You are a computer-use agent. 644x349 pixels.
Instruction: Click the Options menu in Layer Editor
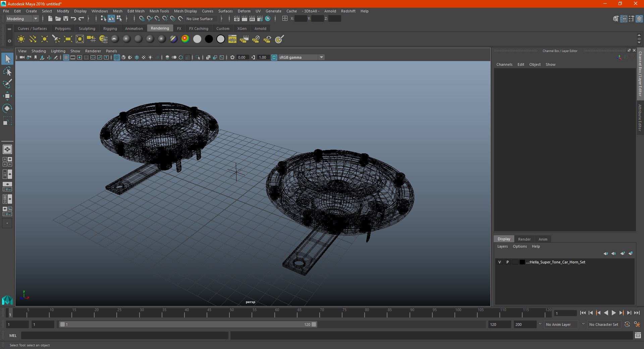click(x=520, y=246)
